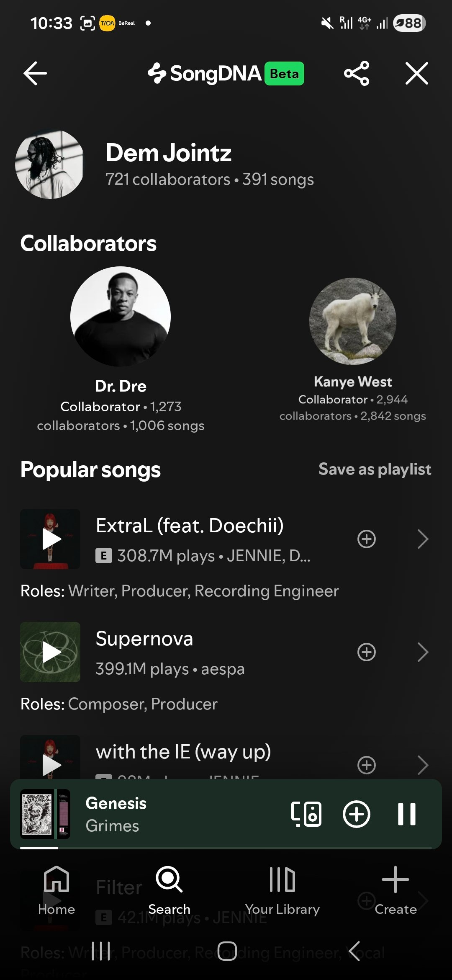452x980 pixels.
Task: Save popular songs as playlist
Action: 375,469
